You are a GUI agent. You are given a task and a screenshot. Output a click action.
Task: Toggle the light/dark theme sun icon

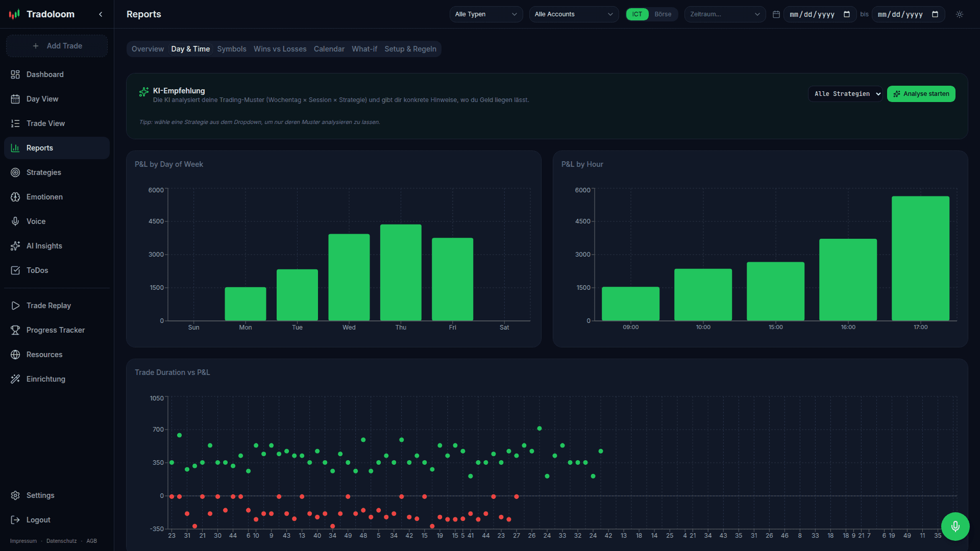[960, 14]
